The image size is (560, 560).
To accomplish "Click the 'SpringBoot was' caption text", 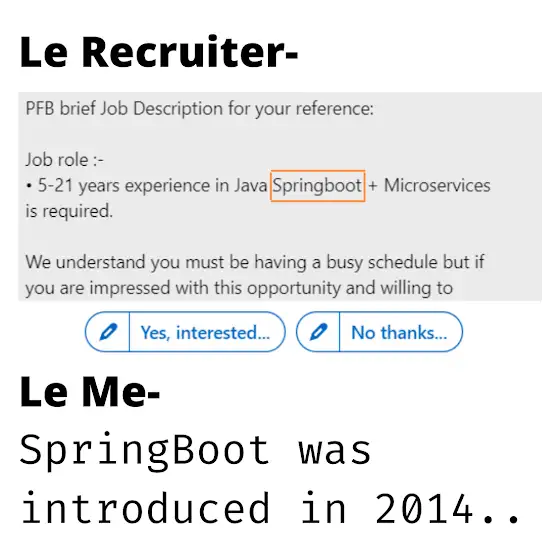I will coord(196,451).
